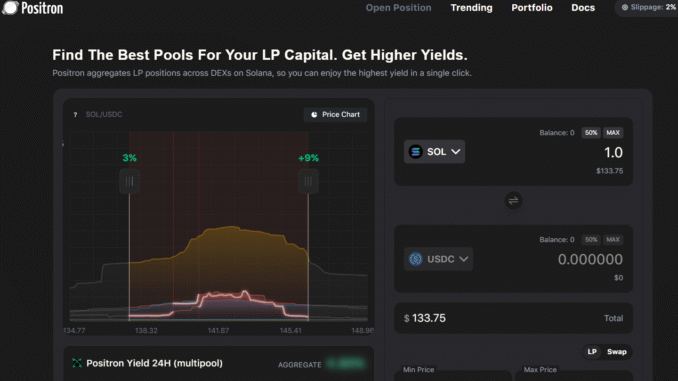Click Positron Yield 24H (multipool) title
The image size is (678, 381).
tap(154, 363)
